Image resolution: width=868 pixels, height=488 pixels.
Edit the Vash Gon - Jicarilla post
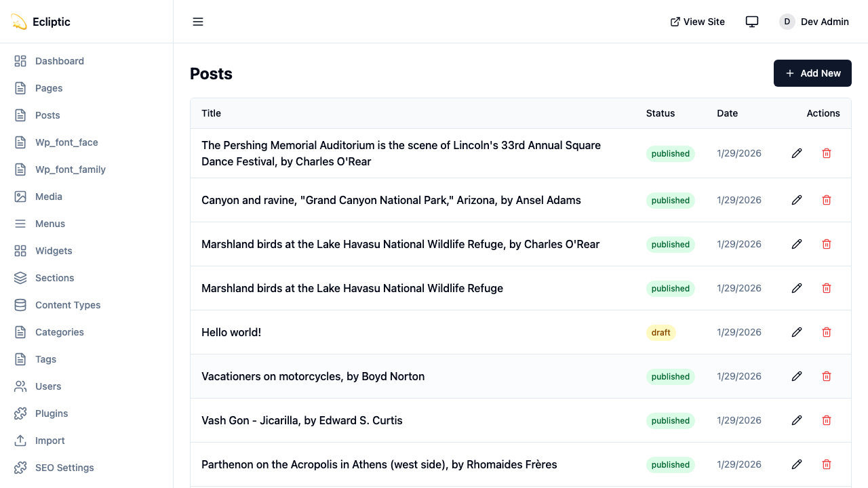tap(797, 420)
